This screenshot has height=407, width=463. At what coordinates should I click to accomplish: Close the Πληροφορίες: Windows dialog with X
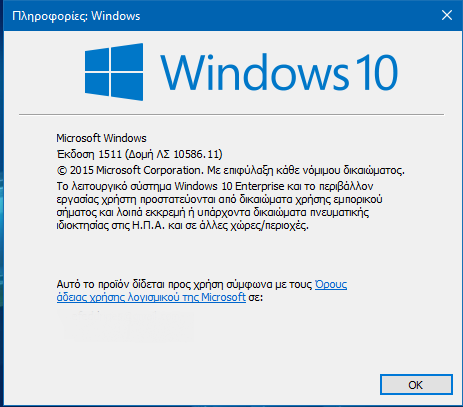pos(447,15)
